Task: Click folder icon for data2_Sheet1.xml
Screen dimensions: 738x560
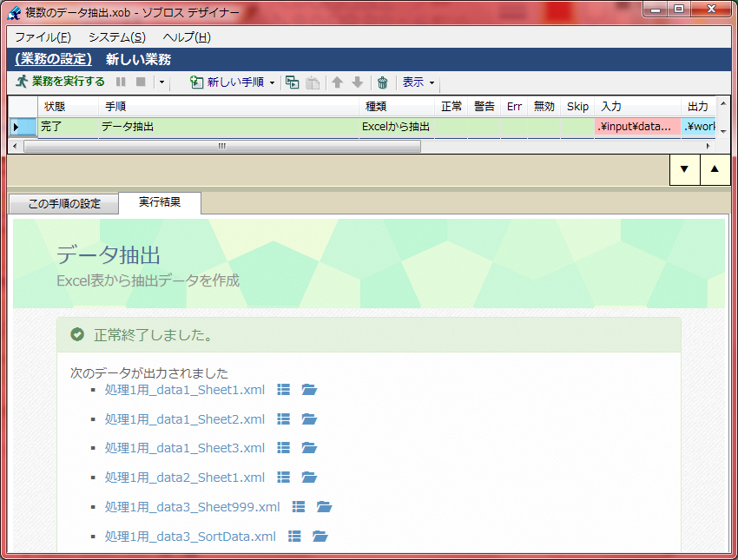Action: pyautogui.click(x=309, y=478)
